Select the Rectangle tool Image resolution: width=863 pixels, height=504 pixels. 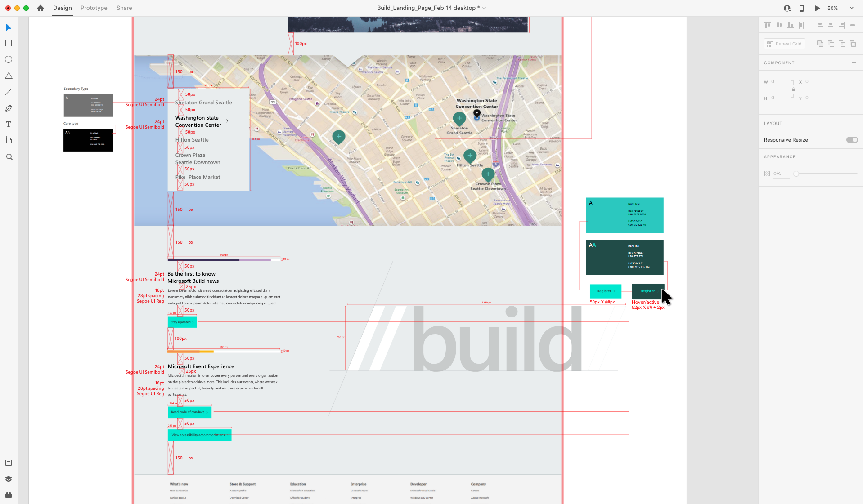tap(9, 44)
